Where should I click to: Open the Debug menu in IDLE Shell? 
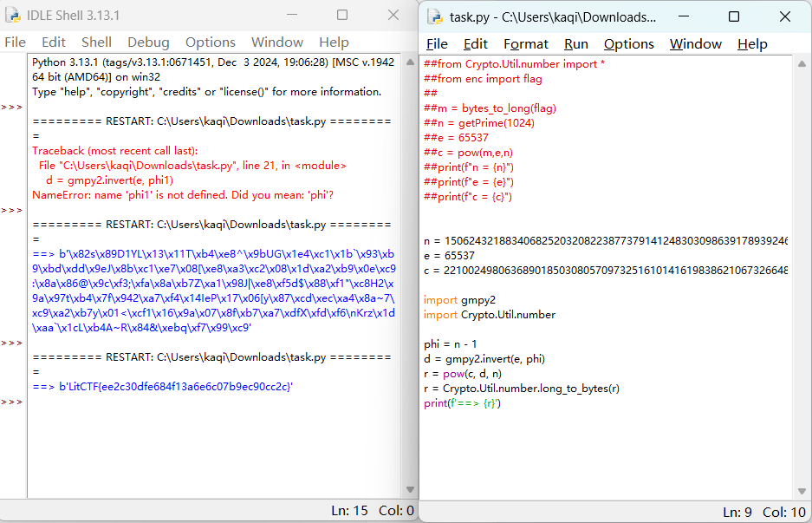148,42
